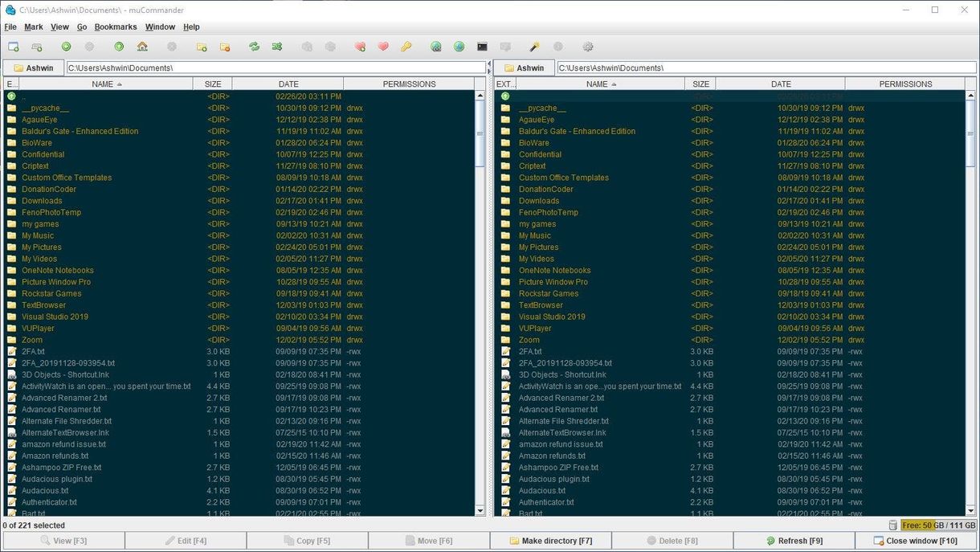The width and height of the screenshot is (980, 552).
Task: Click the Free space 50 GB indicator bar
Action: (937, 525)
